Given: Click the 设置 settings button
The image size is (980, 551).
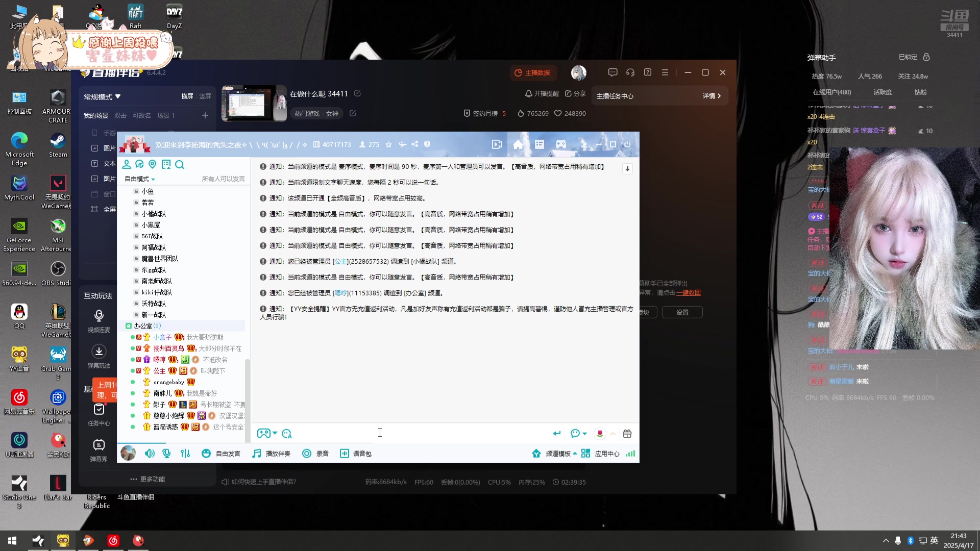Looking at the screenshot, I should pos(682,312).
